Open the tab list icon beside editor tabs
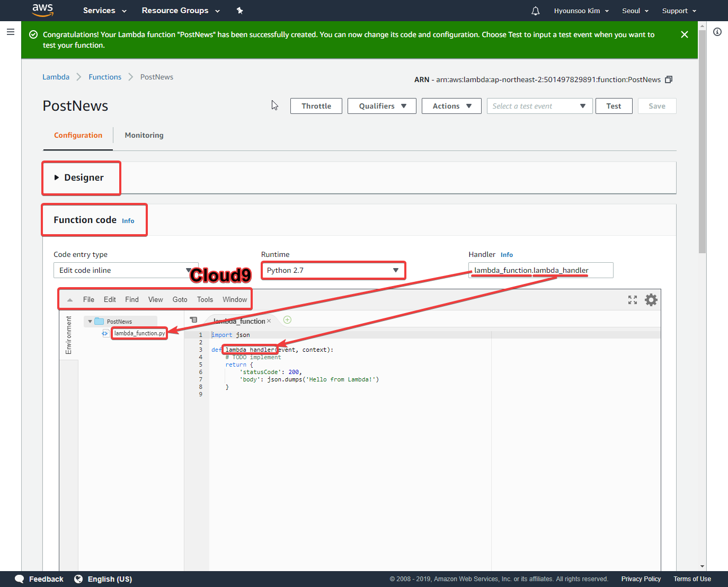Viewport: 728px width, 587px height. (194, 320)
